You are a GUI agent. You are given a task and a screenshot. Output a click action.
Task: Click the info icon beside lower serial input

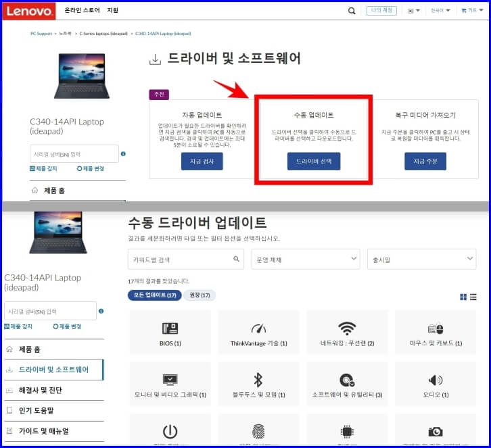101,311
